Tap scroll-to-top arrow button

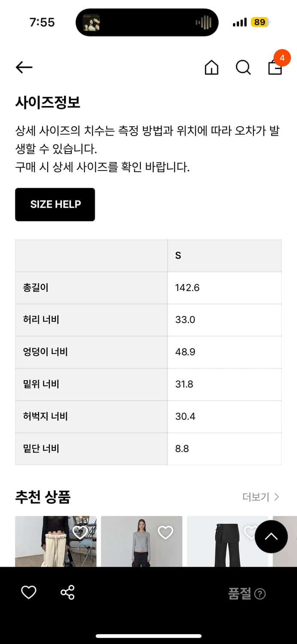[271, 537]
